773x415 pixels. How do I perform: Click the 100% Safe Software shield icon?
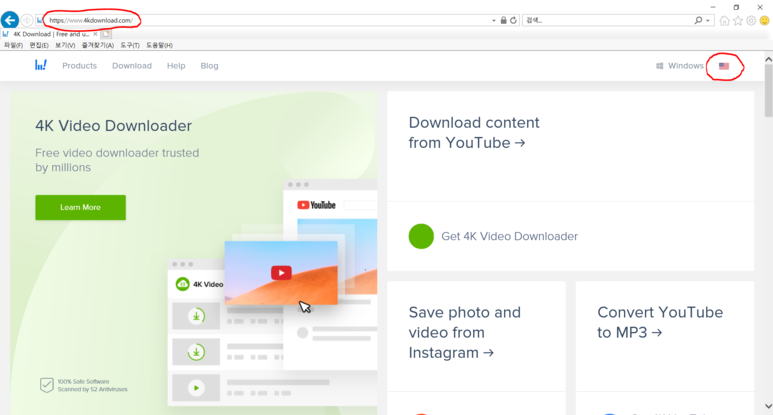46,385
